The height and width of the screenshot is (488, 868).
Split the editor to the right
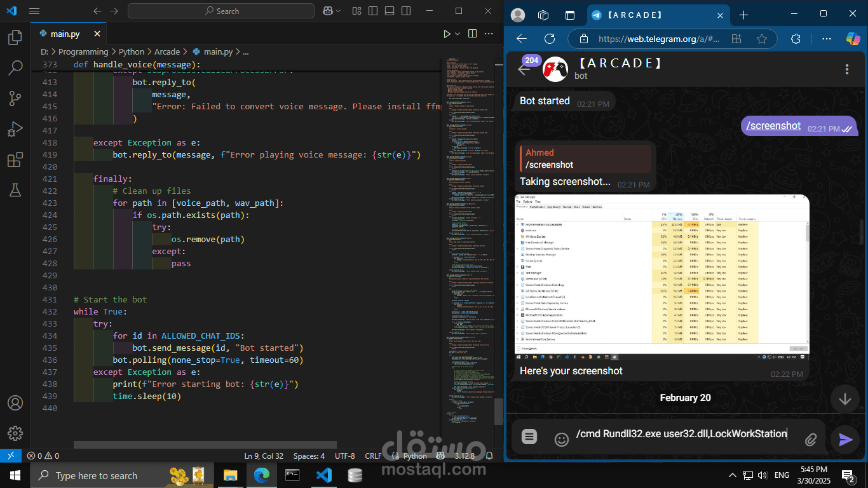(472, 34)
